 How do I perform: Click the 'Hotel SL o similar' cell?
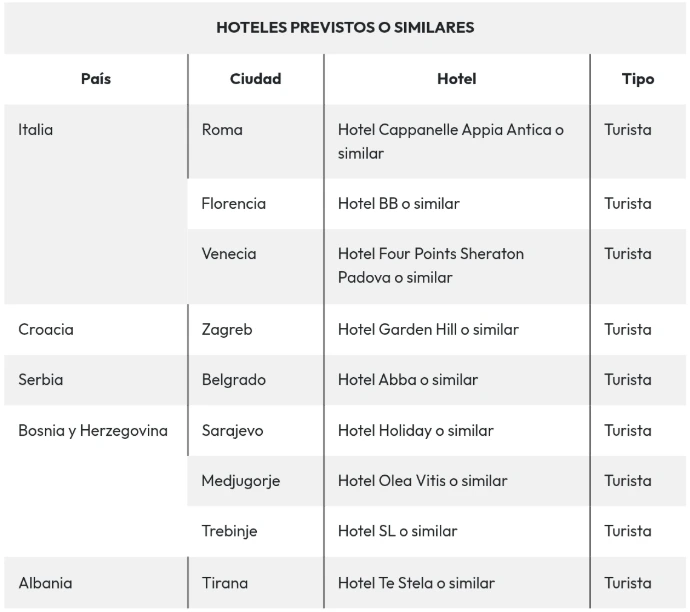[x=397, y=531]
